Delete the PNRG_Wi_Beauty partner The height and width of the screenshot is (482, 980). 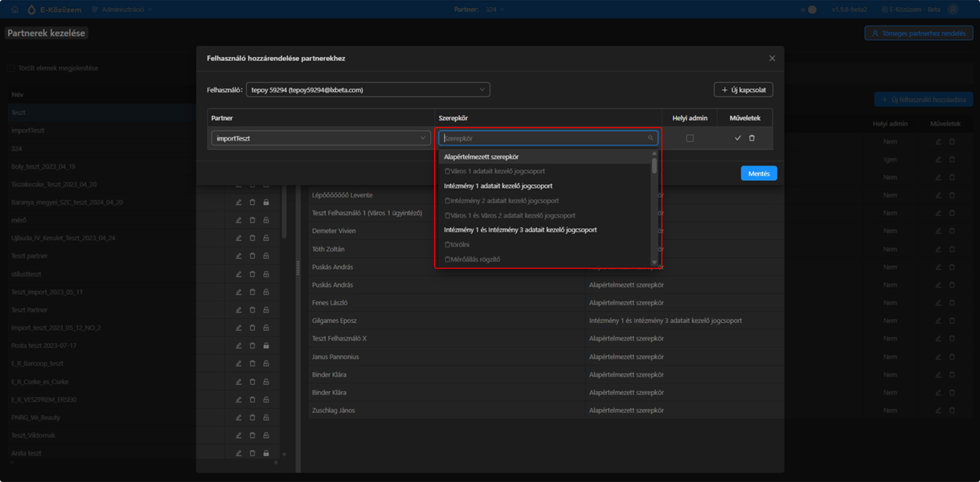(x=253, y=417)
